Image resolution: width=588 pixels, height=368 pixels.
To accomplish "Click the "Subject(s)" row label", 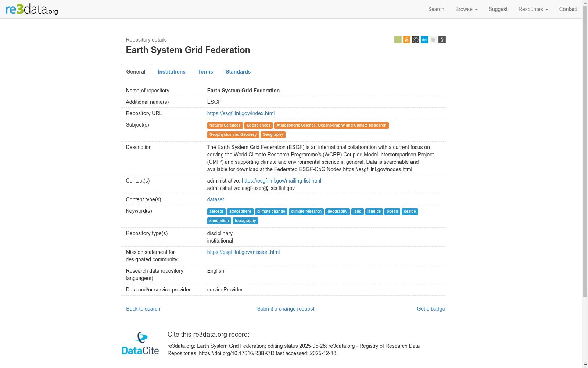I will click(x=137, y=125).
